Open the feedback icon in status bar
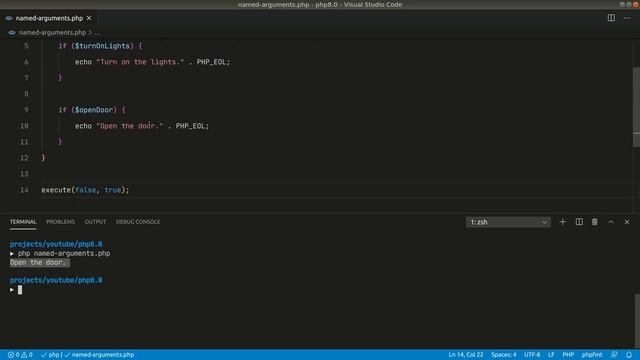Image resolution: width=640 pixels, height=360 pixels. (614, 355)
